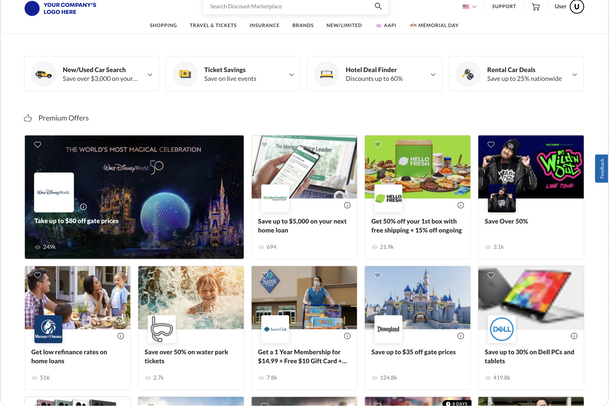The width and height of the screenshot is (609, 406).
Task: Open the Wild'n Out Live Tour image
Action: click(x=531, y=167)
